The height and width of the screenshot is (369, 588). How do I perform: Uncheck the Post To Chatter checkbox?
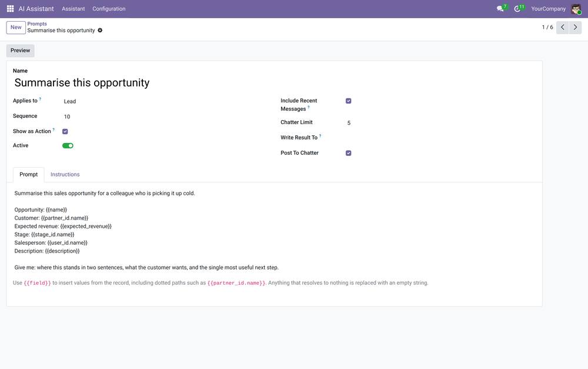point(348,153)
